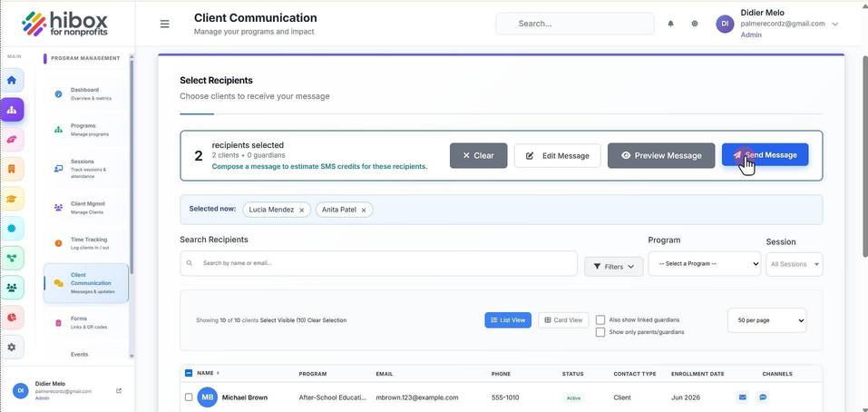Expand the Filters dropdown button
868x412 pixels.
(614, 267)
